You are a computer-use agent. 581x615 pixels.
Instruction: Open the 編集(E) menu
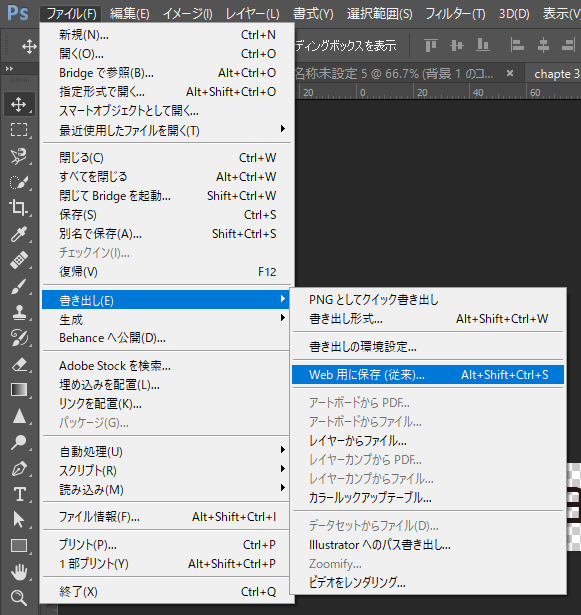pos(129,14)
